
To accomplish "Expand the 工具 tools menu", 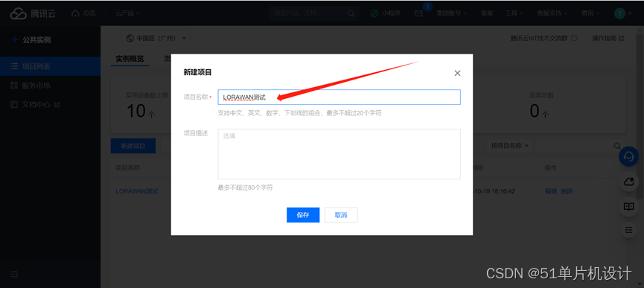I will click(514, 13).
